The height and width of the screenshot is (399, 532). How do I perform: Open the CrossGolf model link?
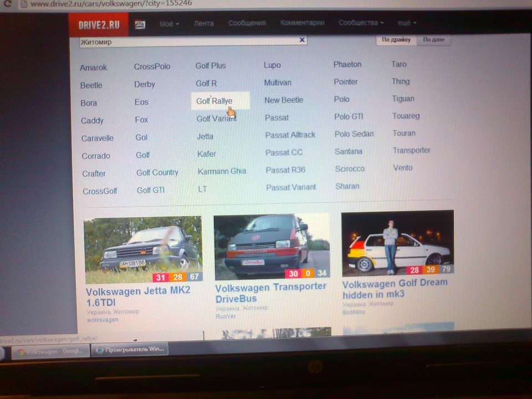click(x=100, y=191)
